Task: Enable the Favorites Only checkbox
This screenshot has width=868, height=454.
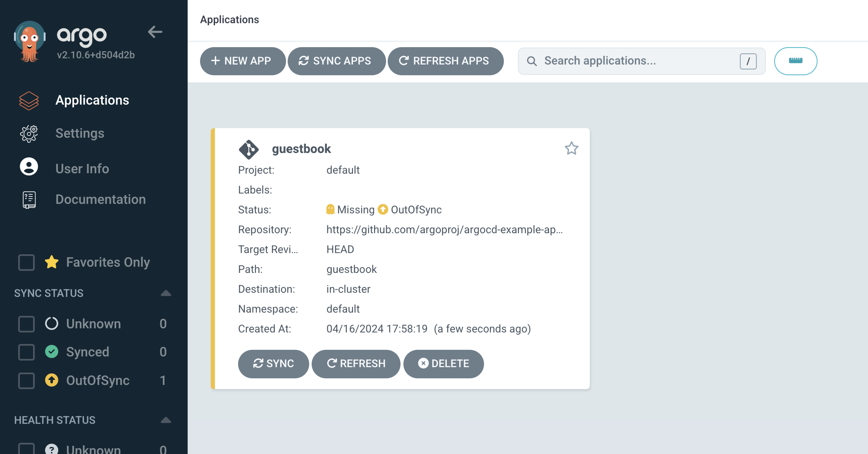Action: [x=26, y=263]
